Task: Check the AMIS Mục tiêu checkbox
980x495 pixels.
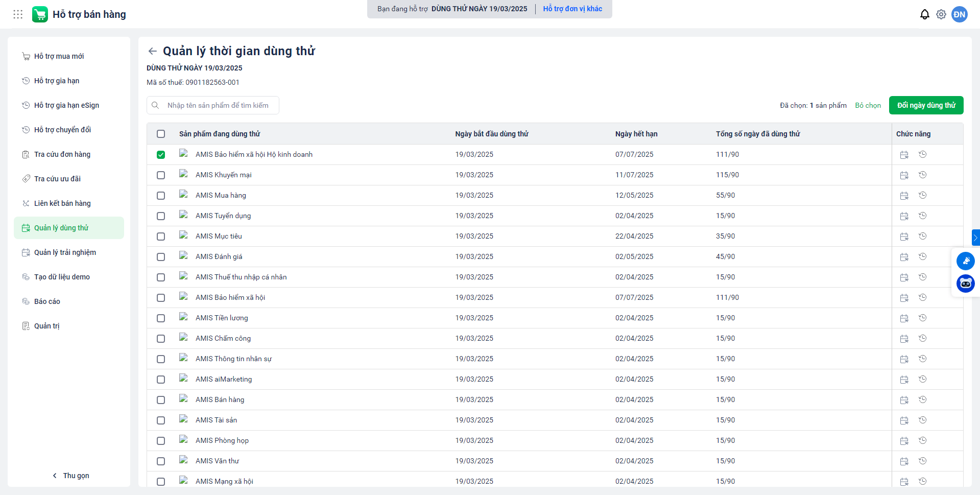Action: click(x=161, y=237)
